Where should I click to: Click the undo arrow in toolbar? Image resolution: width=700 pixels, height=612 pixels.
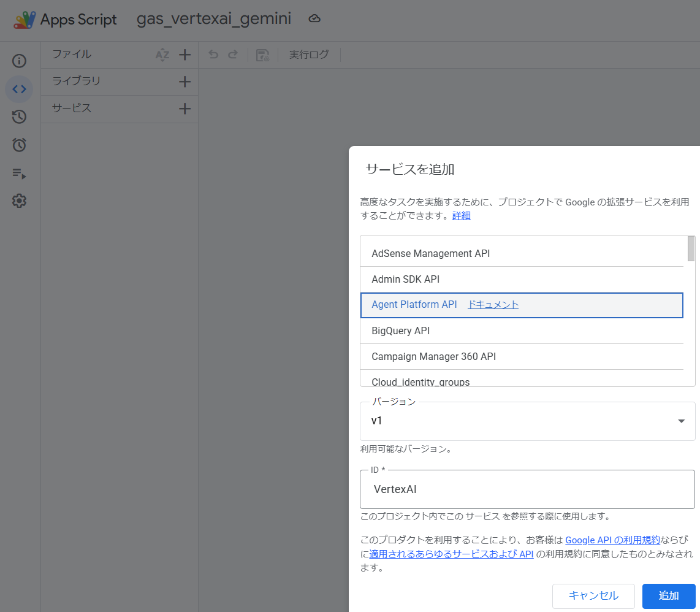tap(213, 55)
